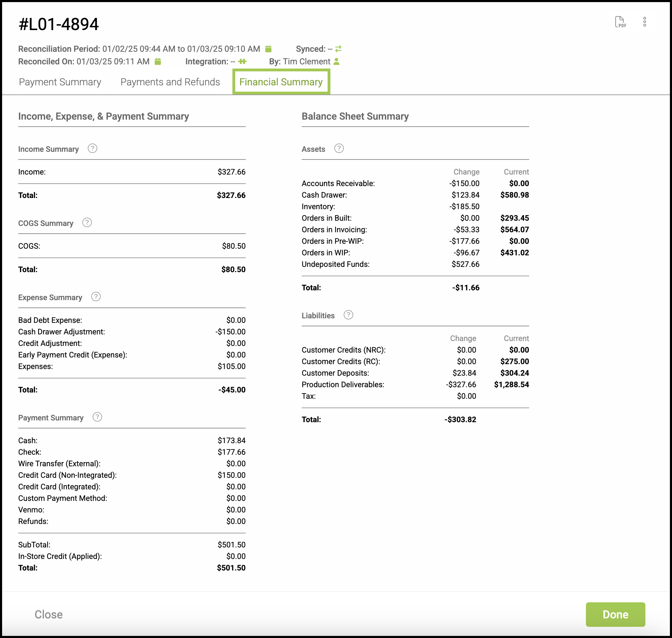Click the Close link

pos(49,614)
